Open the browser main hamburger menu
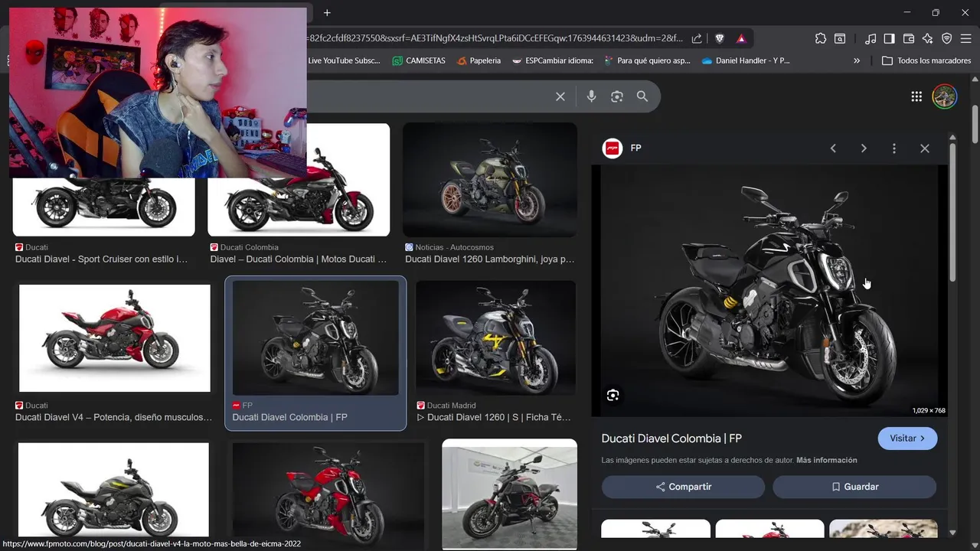 [965, 38]
